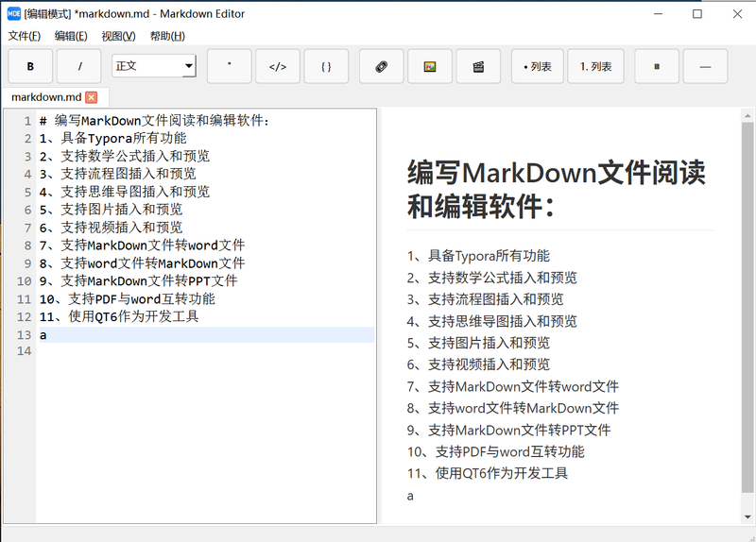This screenshot has width=756, height=542.
Task: Insert a table using the grid icon
Action: pos(657,66)
